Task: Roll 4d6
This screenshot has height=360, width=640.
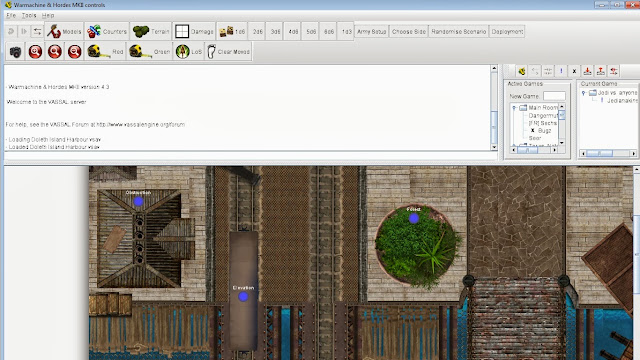Action: [x=293, y=31]
